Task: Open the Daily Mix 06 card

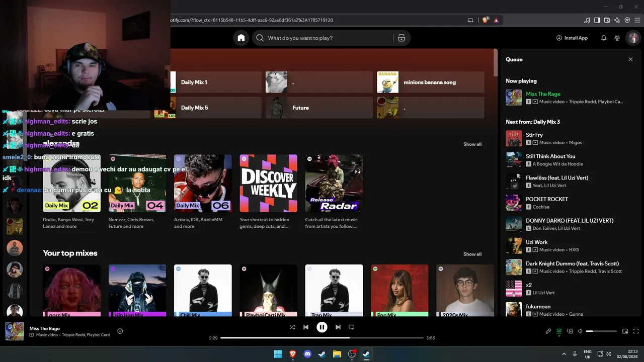Action: pyautogui.click(x=203, y=192)
